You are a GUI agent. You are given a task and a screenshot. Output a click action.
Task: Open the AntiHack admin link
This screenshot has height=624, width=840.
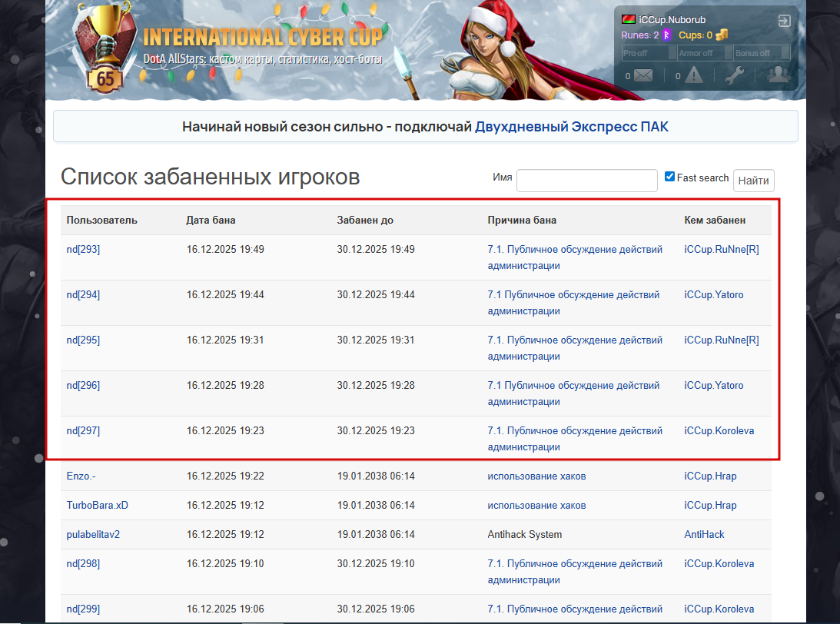coord(704,535)
